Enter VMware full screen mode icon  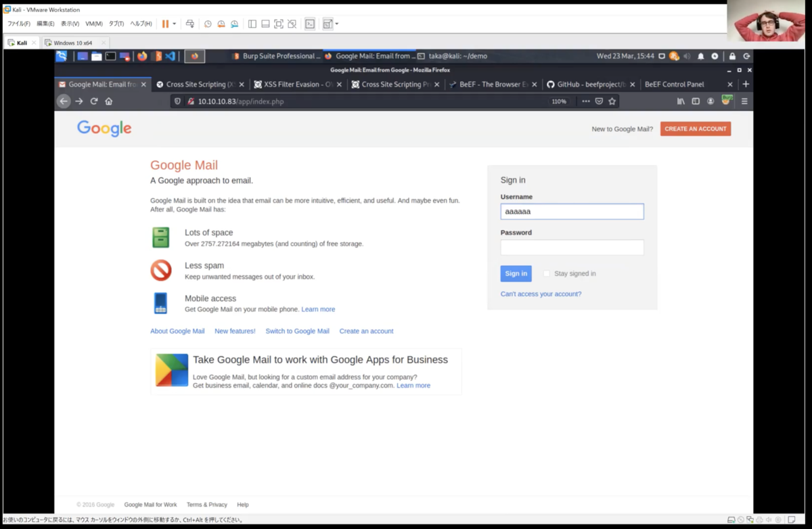click(278, 24)
